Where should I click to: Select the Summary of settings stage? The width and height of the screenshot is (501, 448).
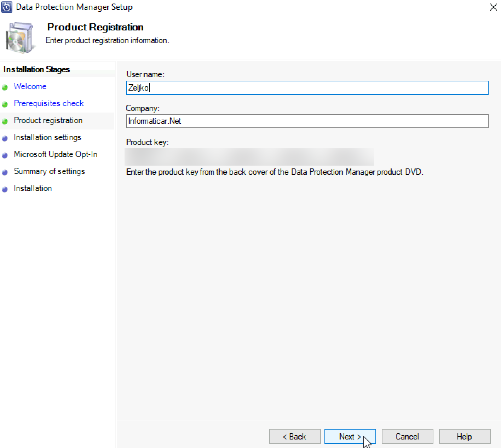[x=49, y=171]
